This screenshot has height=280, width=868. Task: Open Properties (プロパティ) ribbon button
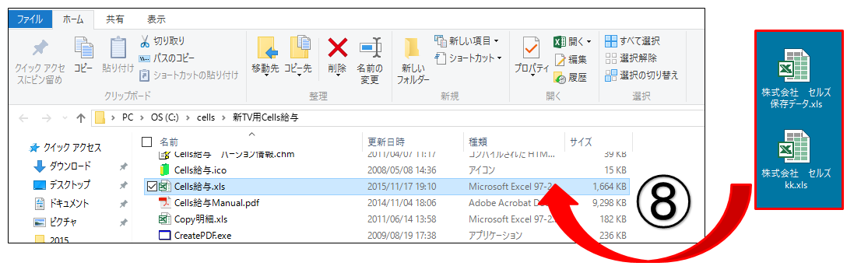[532, 57]
